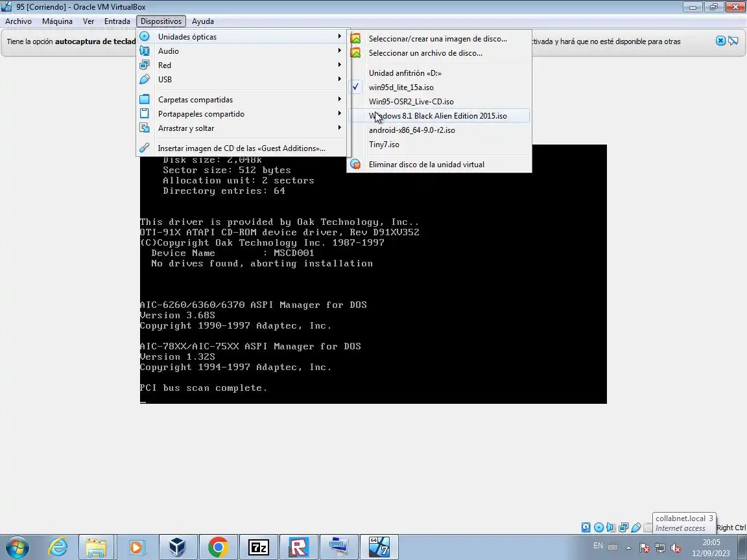Viewport: 747px width, 560px height.
Task: Mount android-x86_64-9.0-r2.iso image
Action: pyautogui.click(x=439, y=130)
